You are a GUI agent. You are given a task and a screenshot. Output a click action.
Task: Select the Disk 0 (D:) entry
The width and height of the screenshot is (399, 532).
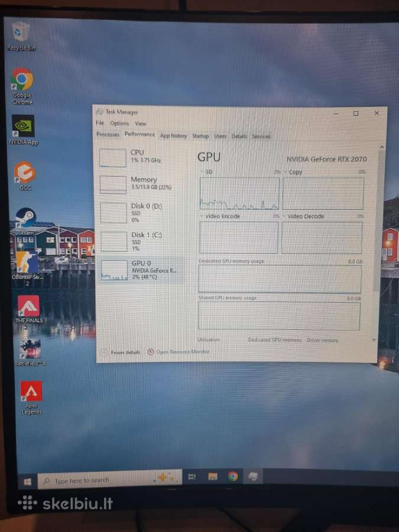point(141,212)
